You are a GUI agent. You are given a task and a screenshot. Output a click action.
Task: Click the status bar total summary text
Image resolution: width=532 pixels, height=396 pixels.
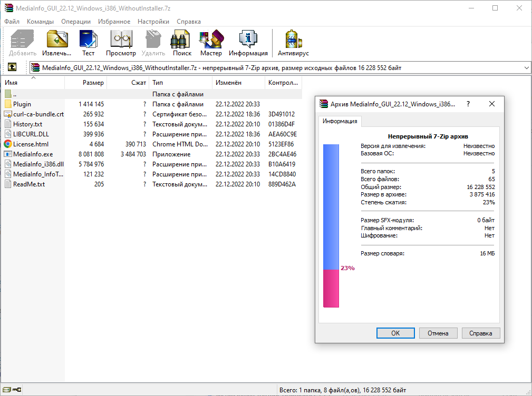tap(343, 390)
